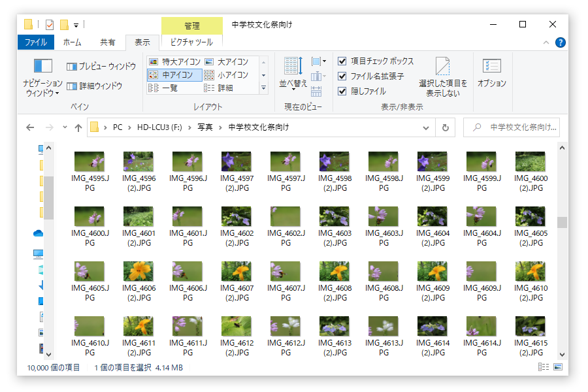Go forward with the right arrow
Viewport: 588px width, 392px height.
click(50, 127)
